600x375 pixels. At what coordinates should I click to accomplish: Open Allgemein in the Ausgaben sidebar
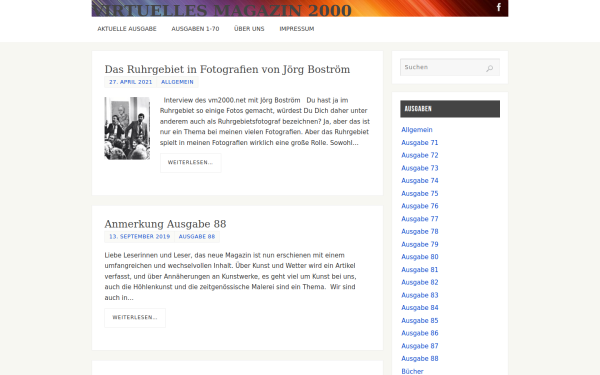coord(416,130)
